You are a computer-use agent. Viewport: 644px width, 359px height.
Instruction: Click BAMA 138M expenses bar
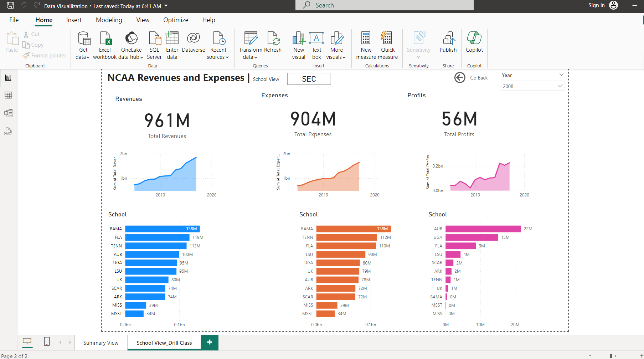tap(354, 229)
